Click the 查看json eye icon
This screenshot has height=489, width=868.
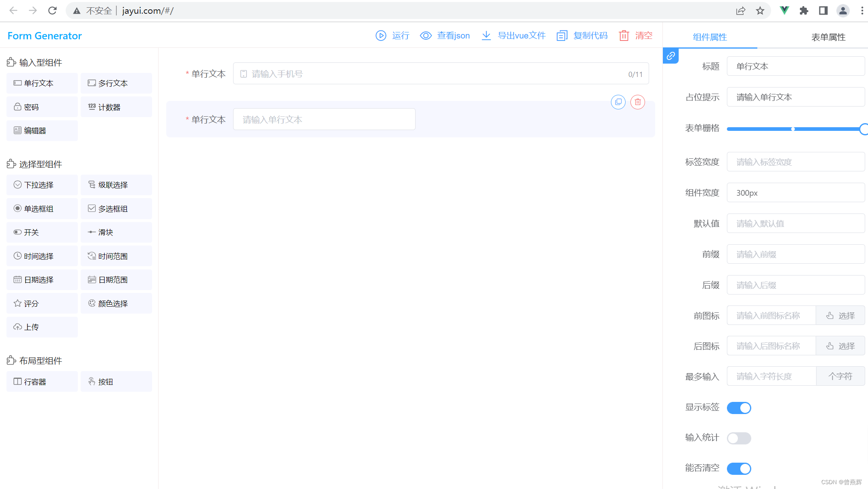tap(425, 36)
